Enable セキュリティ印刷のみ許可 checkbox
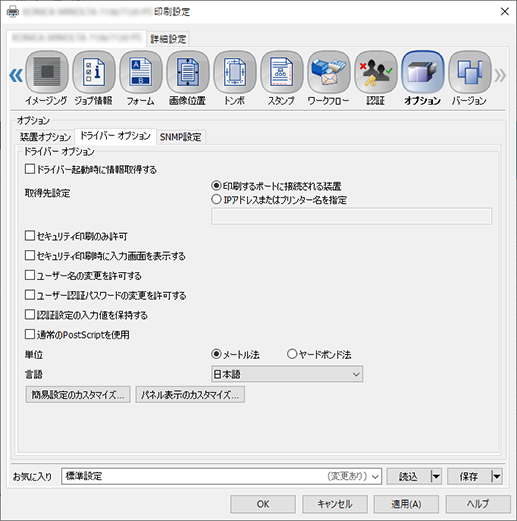Viewport: 517px width, 521px height. [x=30, y=236]
